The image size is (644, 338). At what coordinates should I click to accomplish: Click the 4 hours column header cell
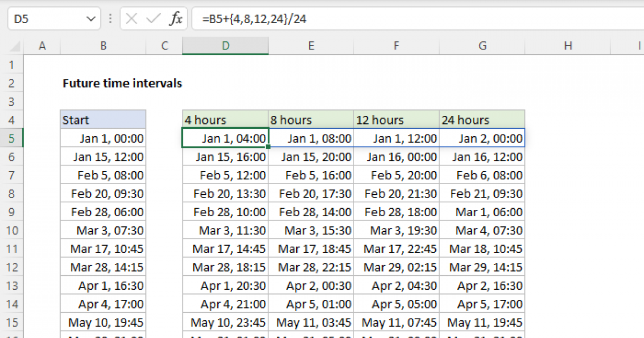(225, 120)
